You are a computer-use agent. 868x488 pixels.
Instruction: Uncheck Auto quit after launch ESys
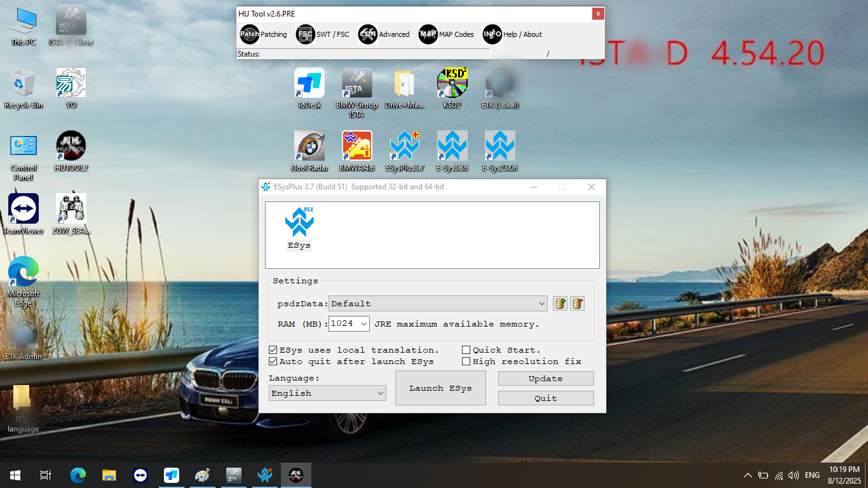point(273,362)
